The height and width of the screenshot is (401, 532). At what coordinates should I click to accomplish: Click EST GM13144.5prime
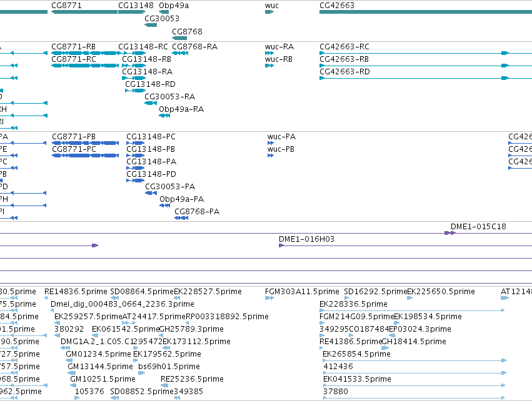point(100,367)
